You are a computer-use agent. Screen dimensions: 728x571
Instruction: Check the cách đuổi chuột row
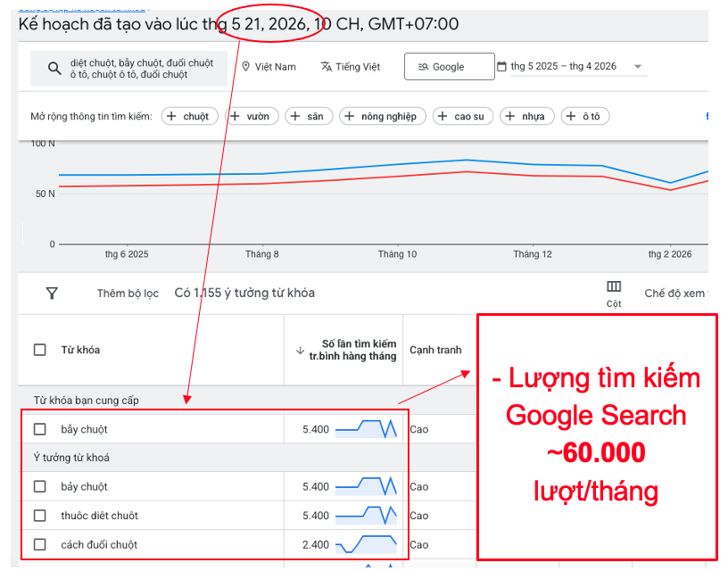pyautogui.click(x=40, y=544)
